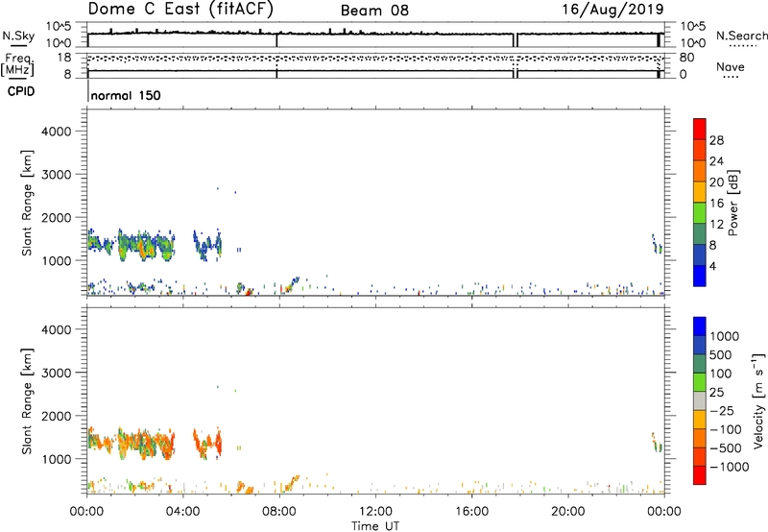The image size is (768, 532).
Task: Click the 12:00 time tick label
Action: pyautogui.click(x=375, y=512)
